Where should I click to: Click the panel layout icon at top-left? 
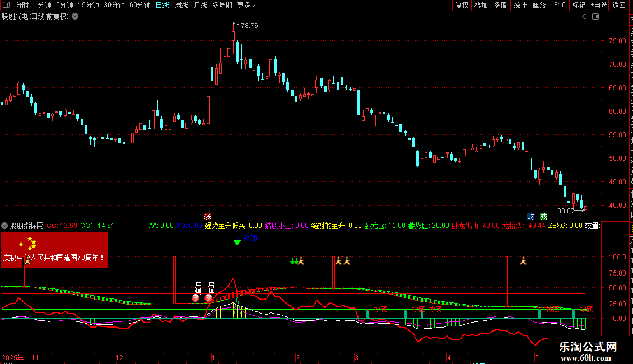(x=6, y=5)
